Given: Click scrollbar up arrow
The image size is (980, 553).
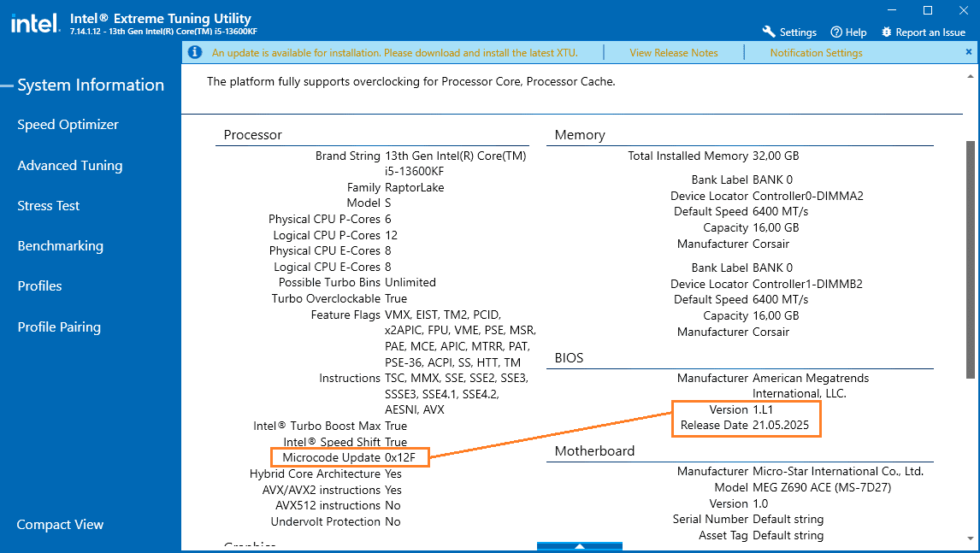Looking at the screenshot, I should pyautogui.click(x=970, y=76).
